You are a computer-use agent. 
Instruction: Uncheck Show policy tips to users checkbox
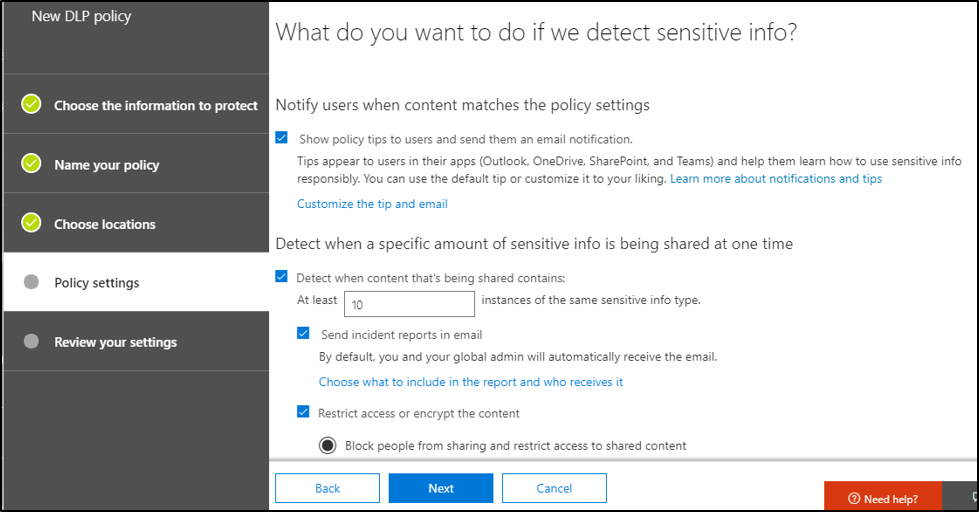click(282, 139)
